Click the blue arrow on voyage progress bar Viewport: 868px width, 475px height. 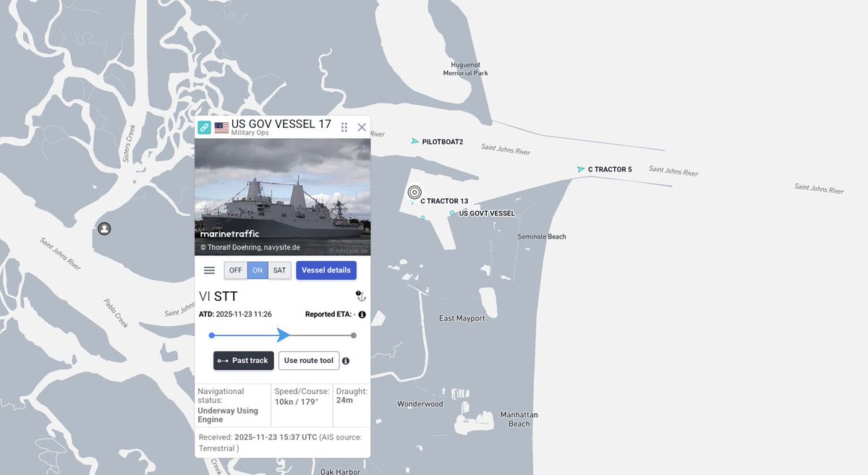pos(284,335)
